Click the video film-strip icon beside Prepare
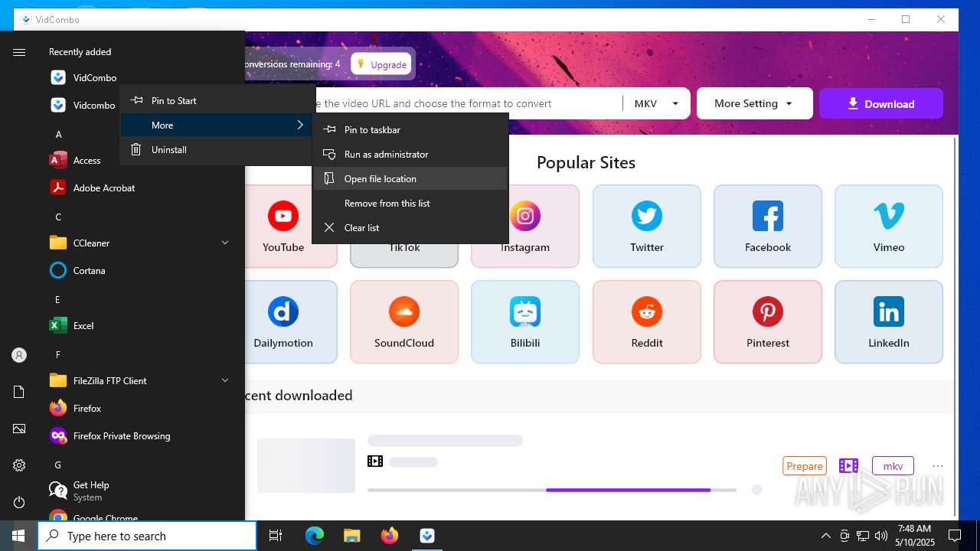The image size is (980, 551). click(x=848, y=466)
